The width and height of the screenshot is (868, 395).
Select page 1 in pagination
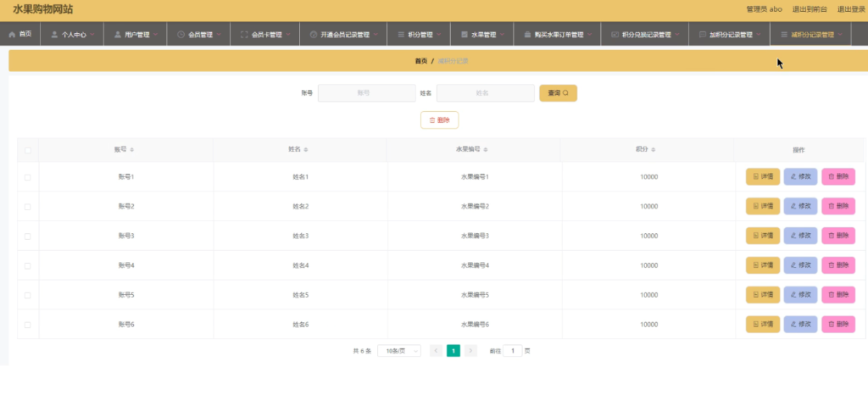click(x=453, y=351)
